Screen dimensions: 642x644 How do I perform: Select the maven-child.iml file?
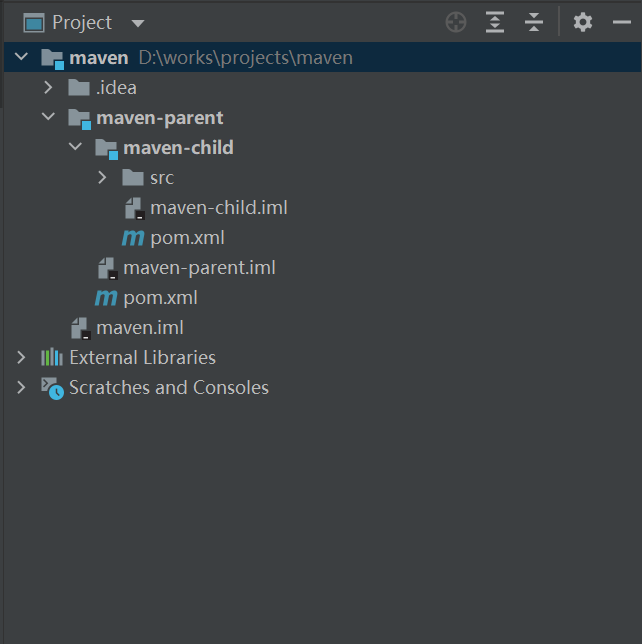(x=218, y=208)
